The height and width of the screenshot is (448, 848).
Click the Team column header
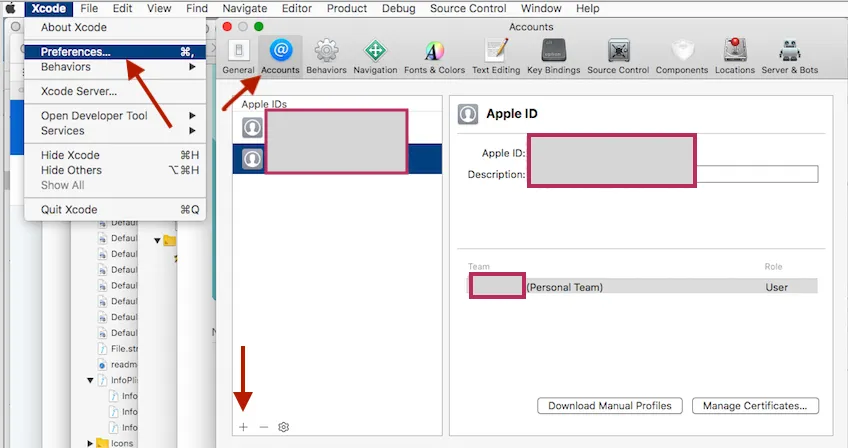(479, 267)
